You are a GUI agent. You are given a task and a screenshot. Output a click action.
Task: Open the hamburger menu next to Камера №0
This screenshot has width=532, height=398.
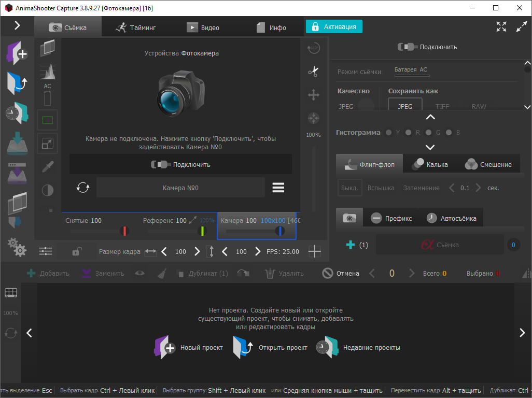[278, 188]
